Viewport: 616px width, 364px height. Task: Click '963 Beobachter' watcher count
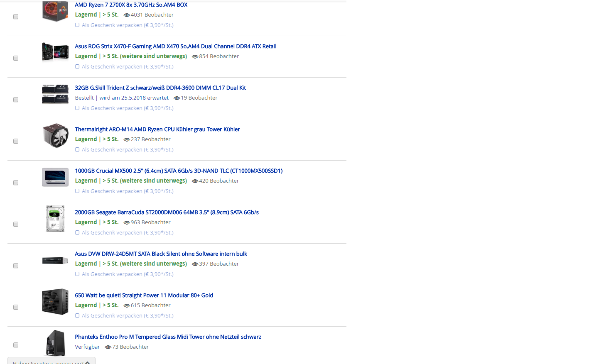pyautogui.click(x=150, y=222)
